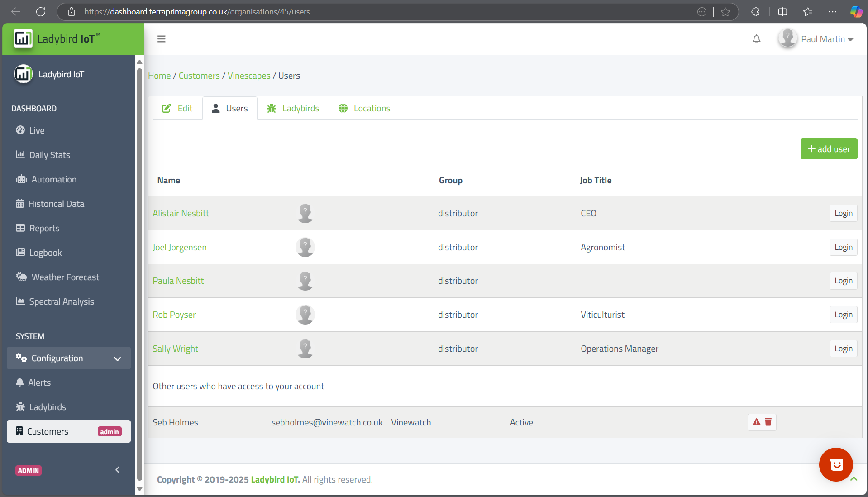Click the Copilot icon in browser toolbar
The height and width of the screenshot is (497, 868).
tap(856, 12)
